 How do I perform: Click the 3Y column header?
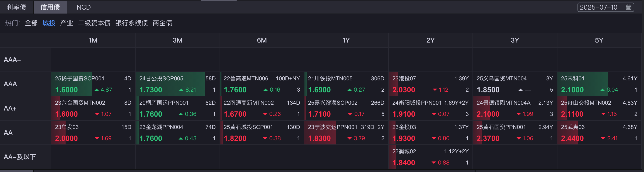(515, 40)
